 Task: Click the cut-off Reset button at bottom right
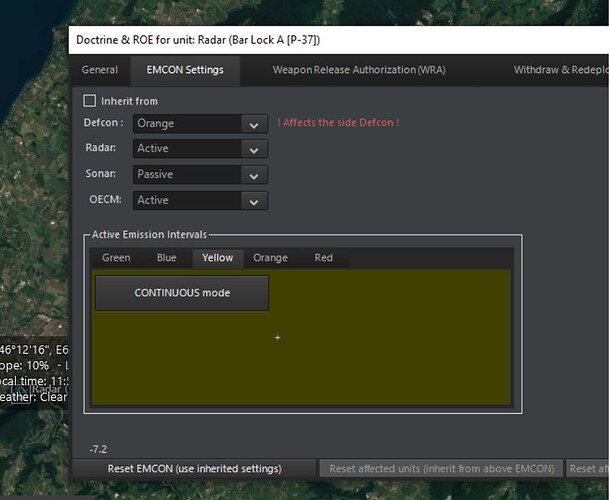pos(587,468)
